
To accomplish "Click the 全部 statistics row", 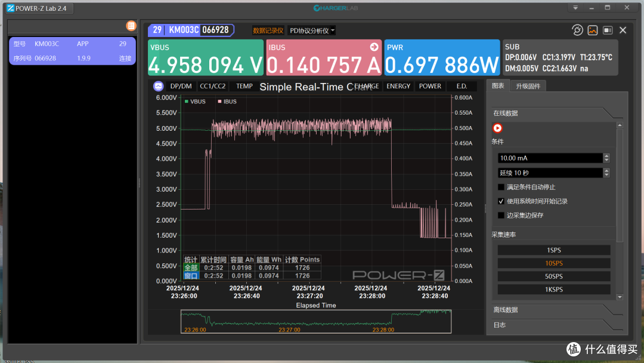I will tap(252, 267).
